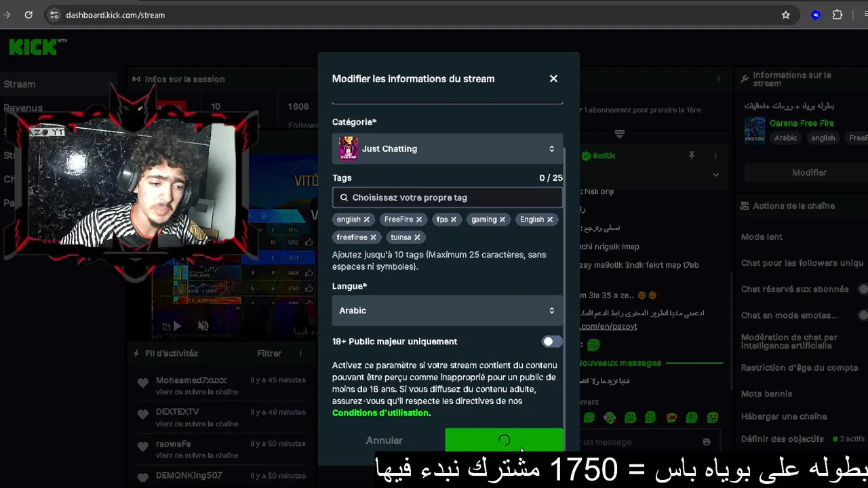Open Fil d'activités three-dot menu
Viewport: 868px width, 488px height.
pyautogui.click(x=300, y=353)
